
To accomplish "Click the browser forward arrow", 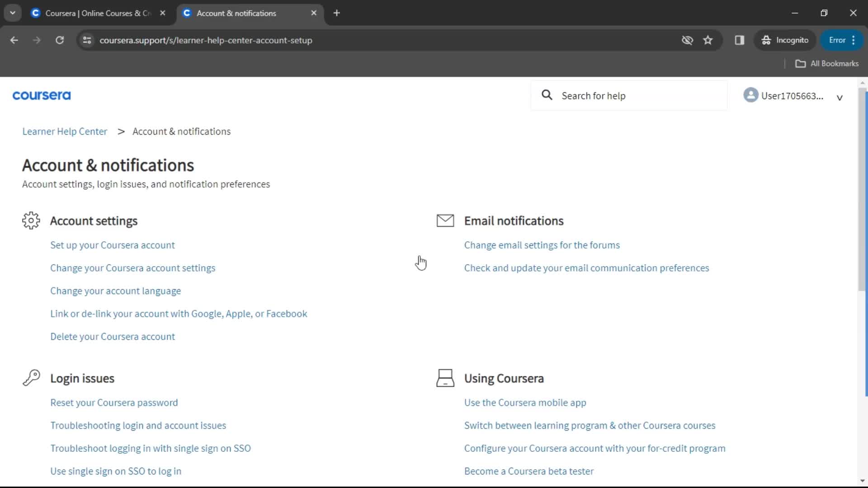I will 37,40.
